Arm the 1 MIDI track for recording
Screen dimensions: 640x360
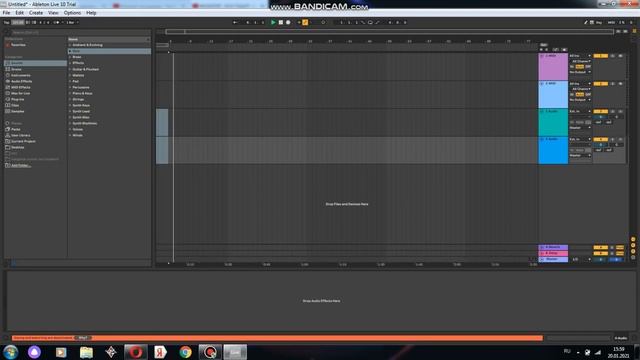click(x=620, y=56)
